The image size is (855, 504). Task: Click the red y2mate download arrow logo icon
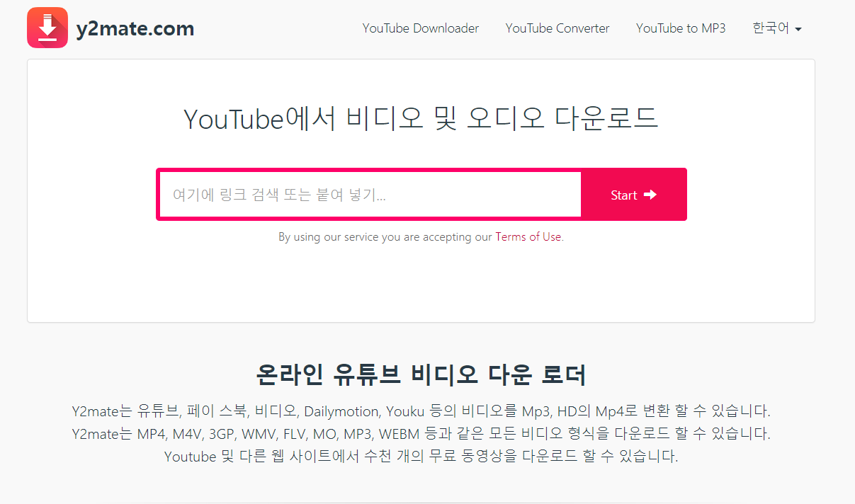pyautogui.click(x=47, y=27)
